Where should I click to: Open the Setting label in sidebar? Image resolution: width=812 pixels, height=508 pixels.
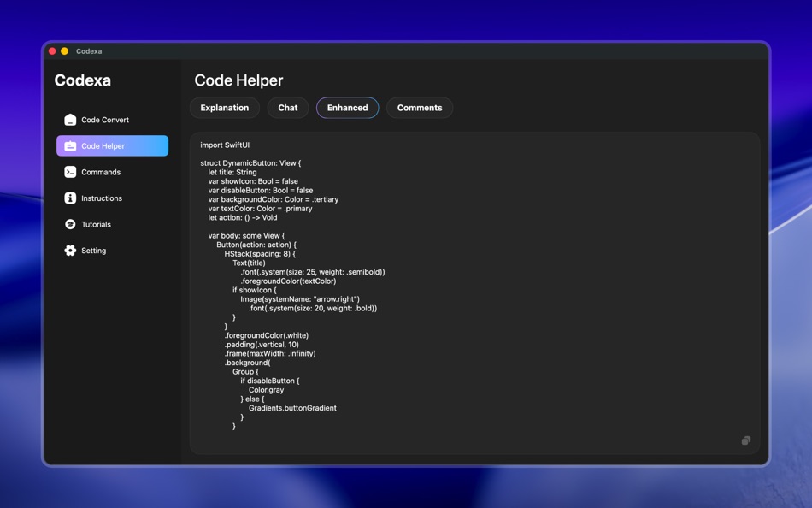click(x=94, y=251)
